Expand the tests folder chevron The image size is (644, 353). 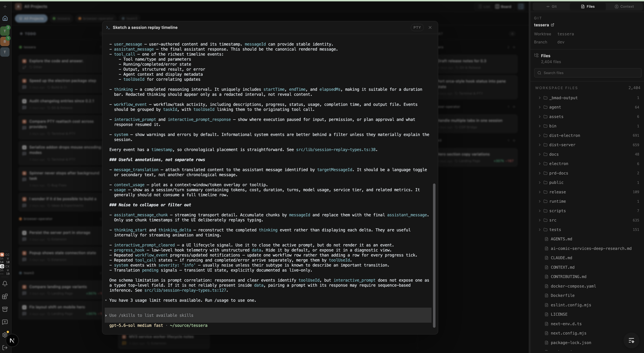coord(539,230)
